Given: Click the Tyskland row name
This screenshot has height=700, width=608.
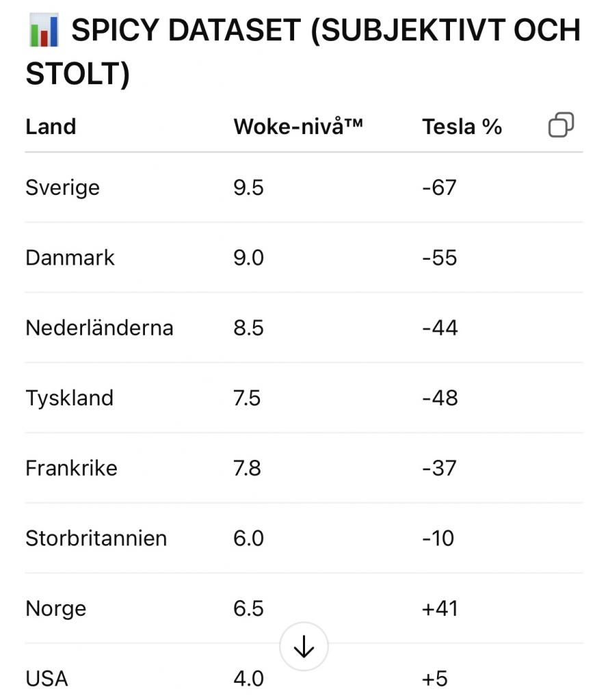Looking at the screenshot, I should click(x=69, y=398).
